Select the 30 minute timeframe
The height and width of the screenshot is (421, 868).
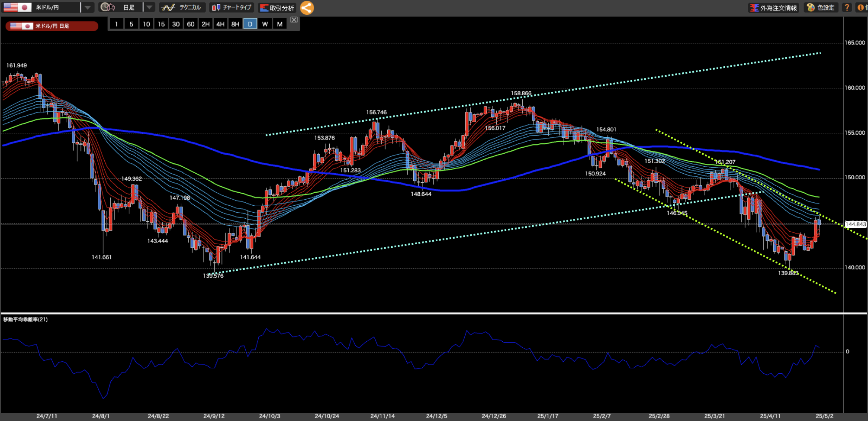pyautogui.click(x=176, y=24)
